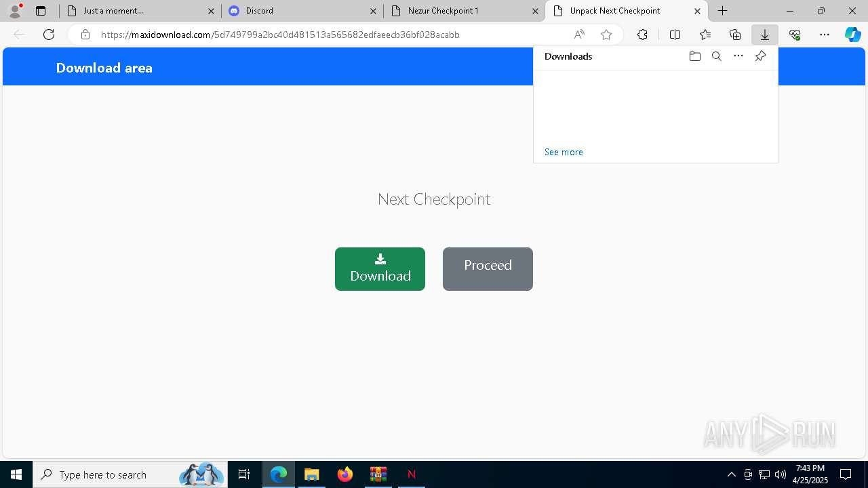Screen dimensions: 868x488
Task: Go back to previous page
Action: click(x=19, y=35)
